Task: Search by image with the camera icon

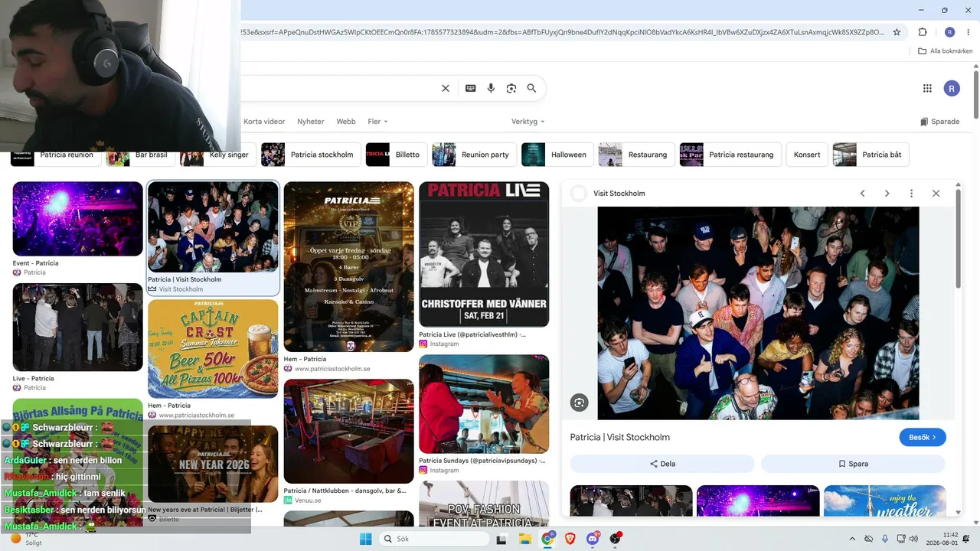Action: [x=511, y=88]
